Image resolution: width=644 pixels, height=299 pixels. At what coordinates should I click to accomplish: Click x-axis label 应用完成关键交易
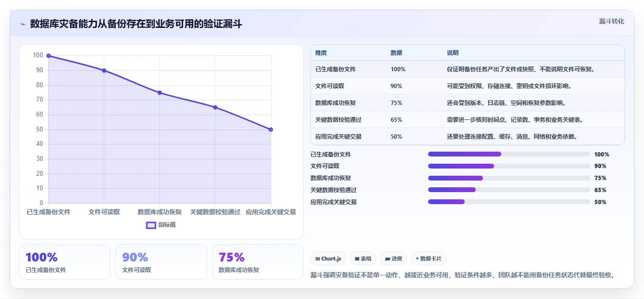pyautogui.click(x=271, y=212)
